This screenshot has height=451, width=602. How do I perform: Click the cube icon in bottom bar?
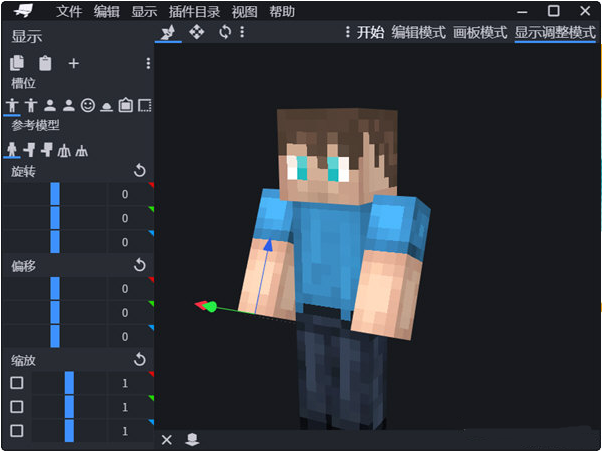coord(192,439)
